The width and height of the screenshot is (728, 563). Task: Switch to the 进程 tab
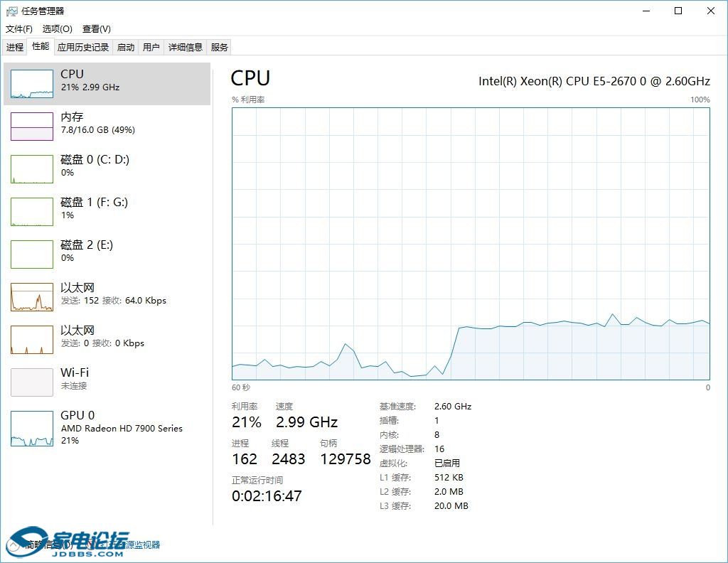tap(15, 48)
